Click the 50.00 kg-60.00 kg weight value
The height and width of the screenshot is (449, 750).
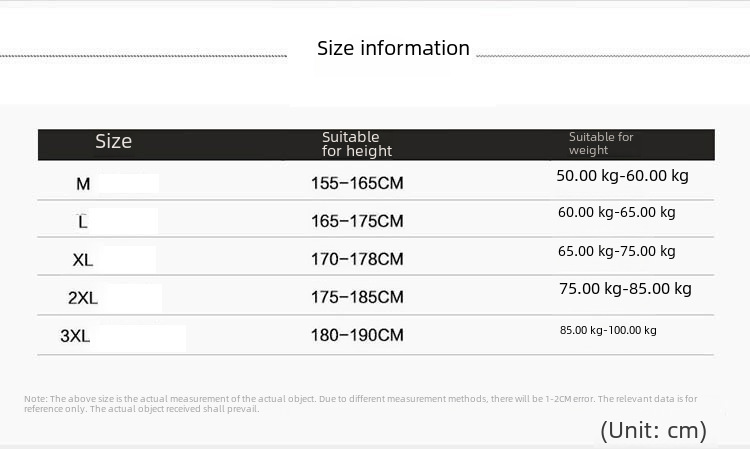pyautogui.click(x=622, y=176)
